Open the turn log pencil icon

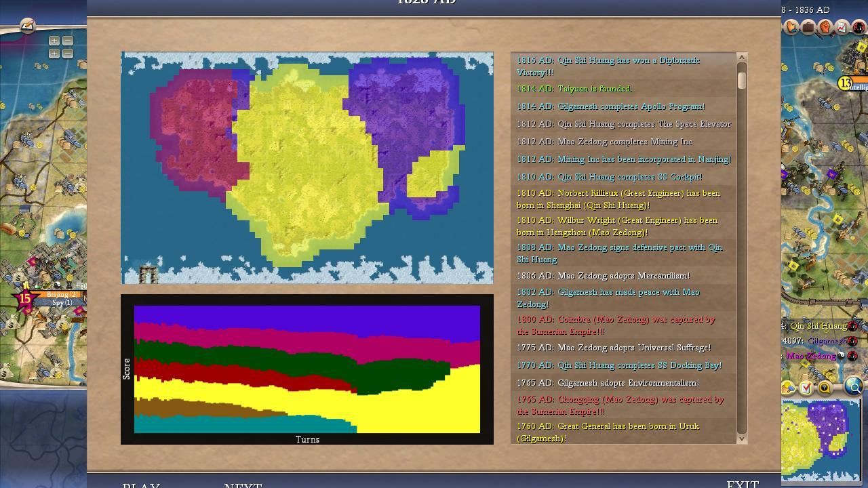click(x=27, y=26)
